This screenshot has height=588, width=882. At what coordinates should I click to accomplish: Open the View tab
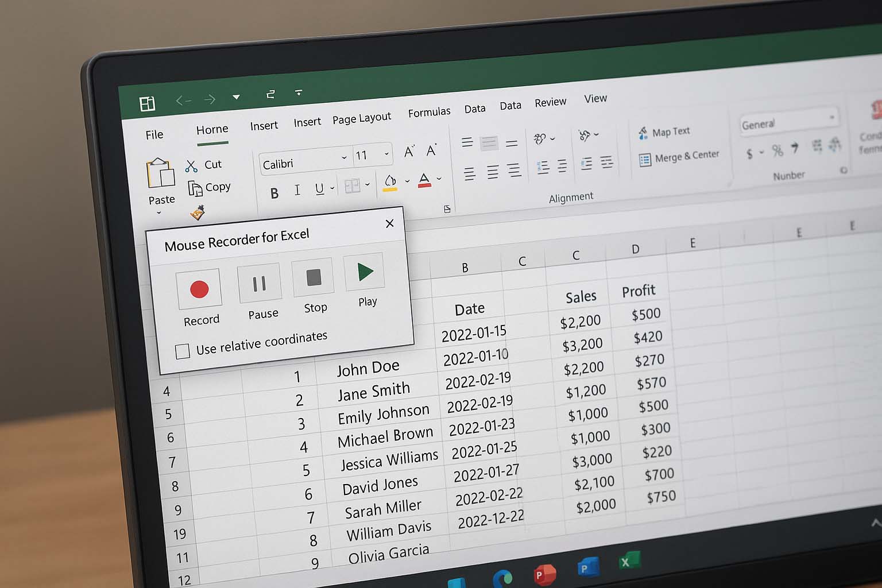click(595, 98)
